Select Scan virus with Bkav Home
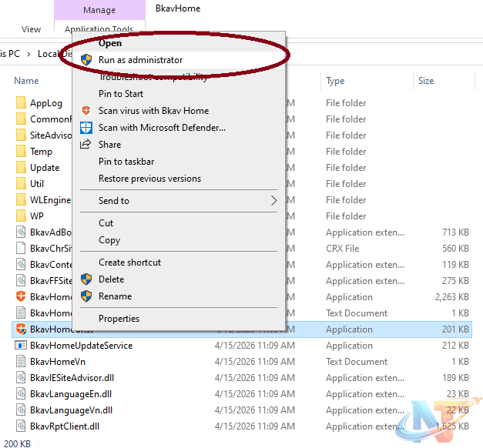Image resolution: width=483 pixels, height=448 pixels. pyautogui.click(x=153, y=111)
